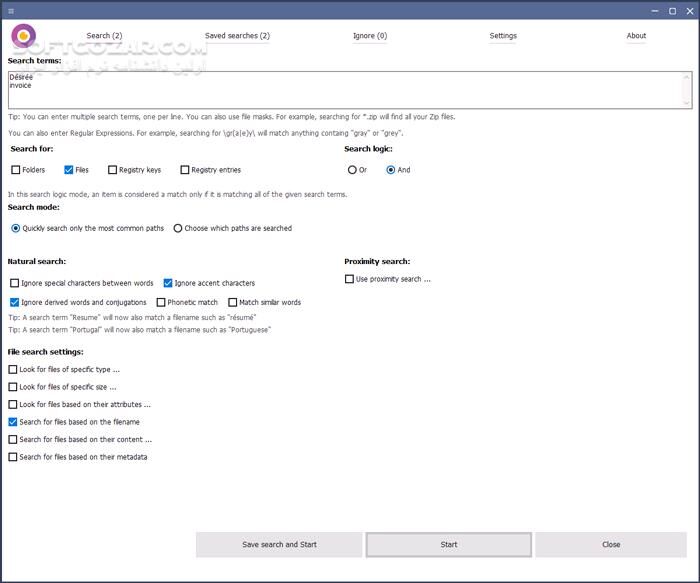Toggle Ignore accent characters checkbox
The width and height of the screenshot is (700, 583).
[168, 283]
